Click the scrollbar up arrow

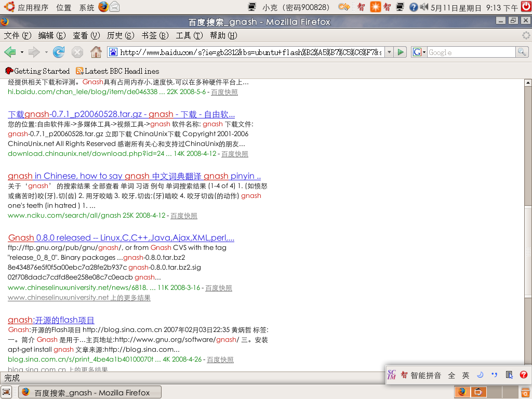click(528, 83)
